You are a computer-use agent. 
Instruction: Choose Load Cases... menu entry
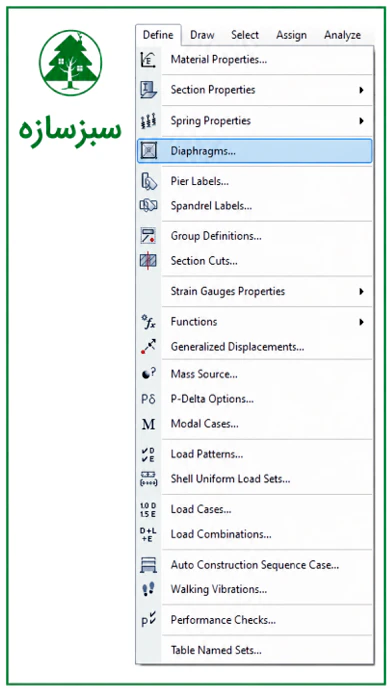[255, 510]
